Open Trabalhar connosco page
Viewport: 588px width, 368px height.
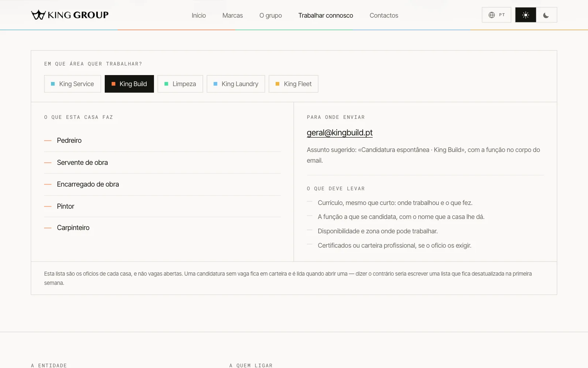(x=326, y=15)
